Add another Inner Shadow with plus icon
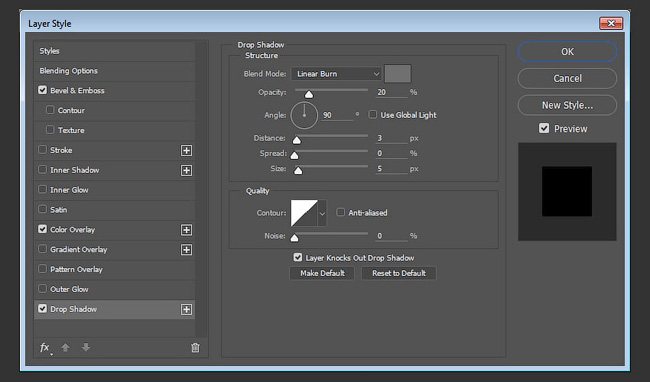This screenshot has width=650, height=382. point(187,170)
